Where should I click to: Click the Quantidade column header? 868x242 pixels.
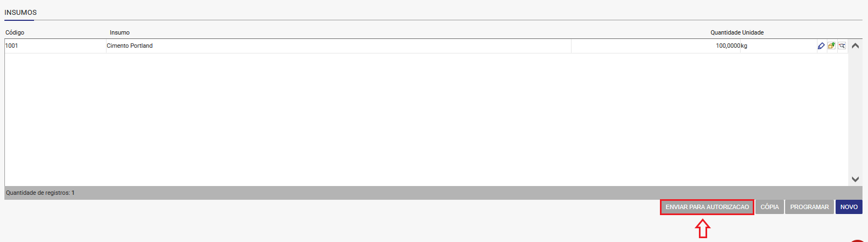(x=725, y=32)
